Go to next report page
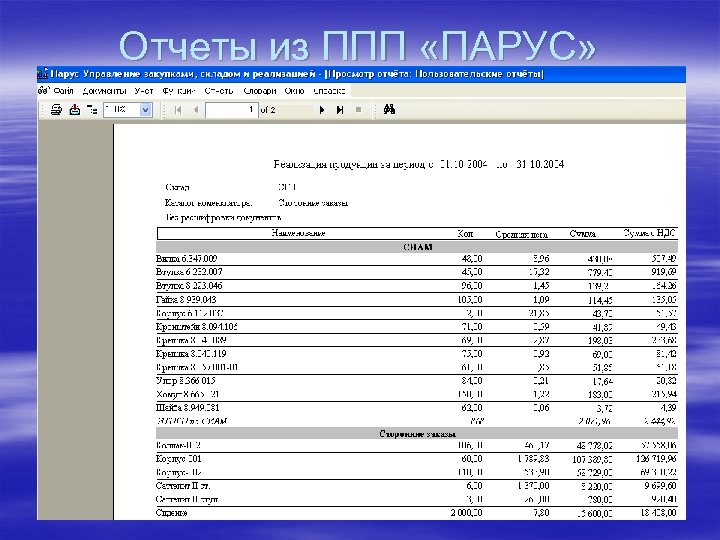 coord(322,110)
